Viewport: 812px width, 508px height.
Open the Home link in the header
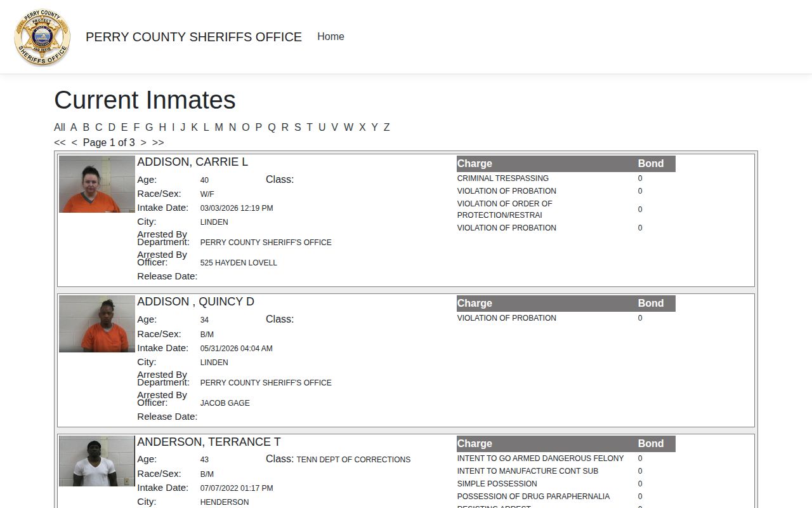point(331,37)
